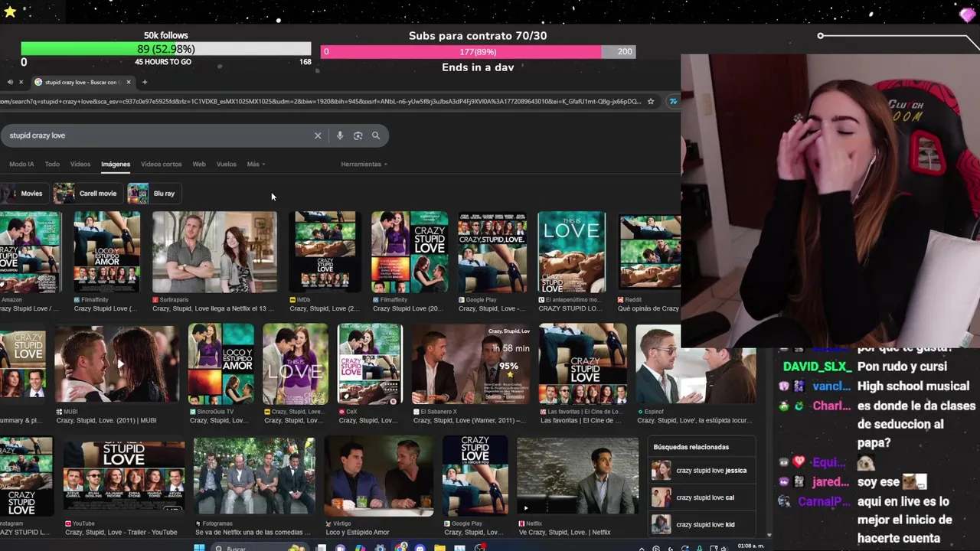Select the Movies filter chip
This screenshot has width=980, height=551.
pyautogui.click(x=23, y=194)
